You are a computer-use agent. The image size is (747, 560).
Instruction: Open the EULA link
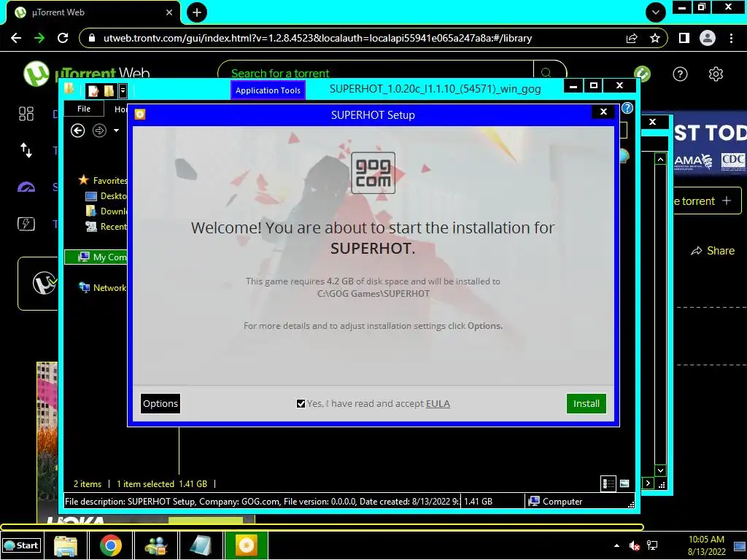(438, 404)
